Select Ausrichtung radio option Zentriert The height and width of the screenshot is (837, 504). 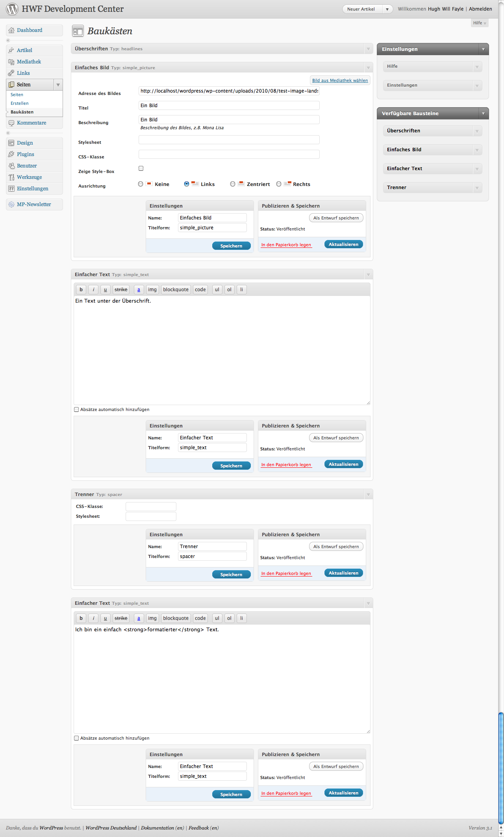coord(233,184)
